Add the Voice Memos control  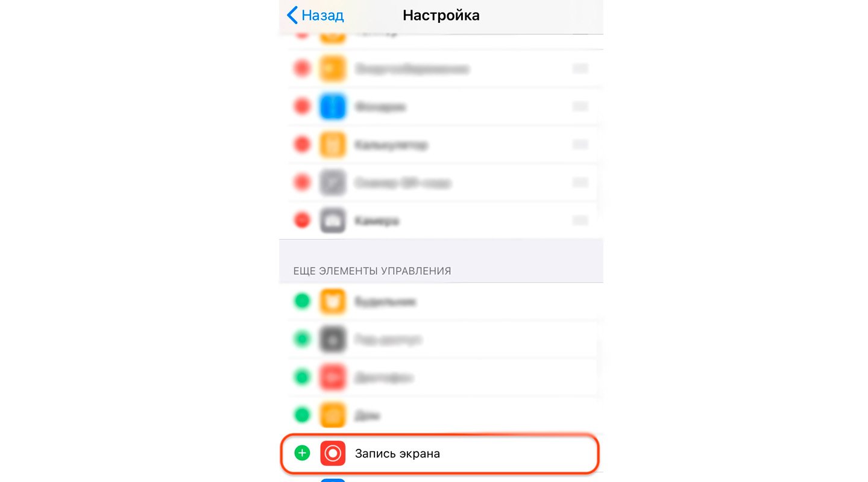click(302, 378)
